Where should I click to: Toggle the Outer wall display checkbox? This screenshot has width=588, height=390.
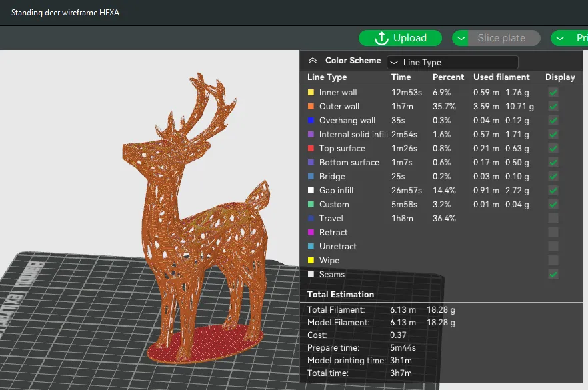point(553,107)
